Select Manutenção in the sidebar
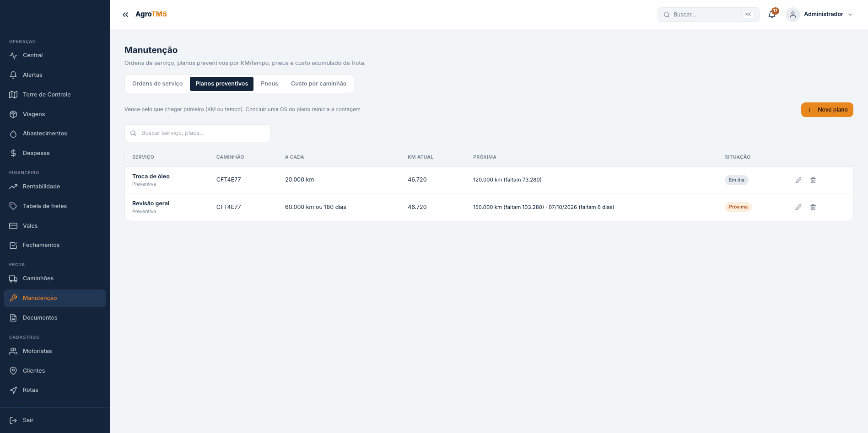This screenshot has height=433, width=868. tap(55, 298)
